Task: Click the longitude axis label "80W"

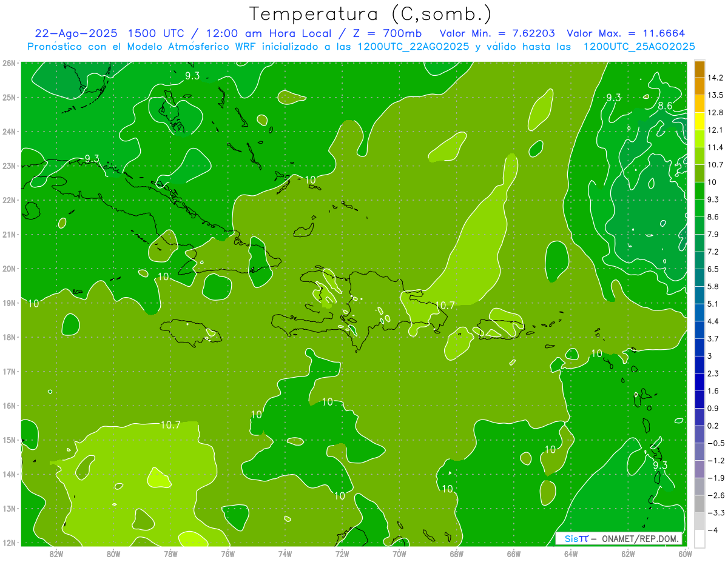Action: click(x=113, y=554)
